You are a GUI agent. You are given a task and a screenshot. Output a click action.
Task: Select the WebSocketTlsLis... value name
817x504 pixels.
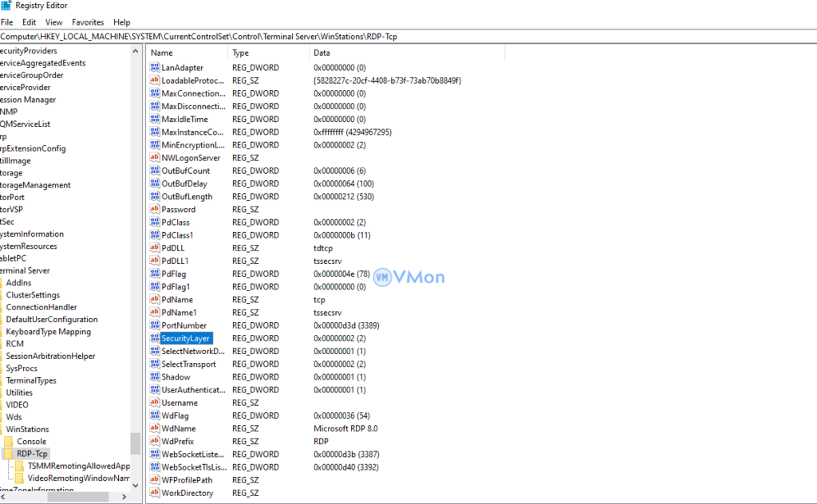195,467
